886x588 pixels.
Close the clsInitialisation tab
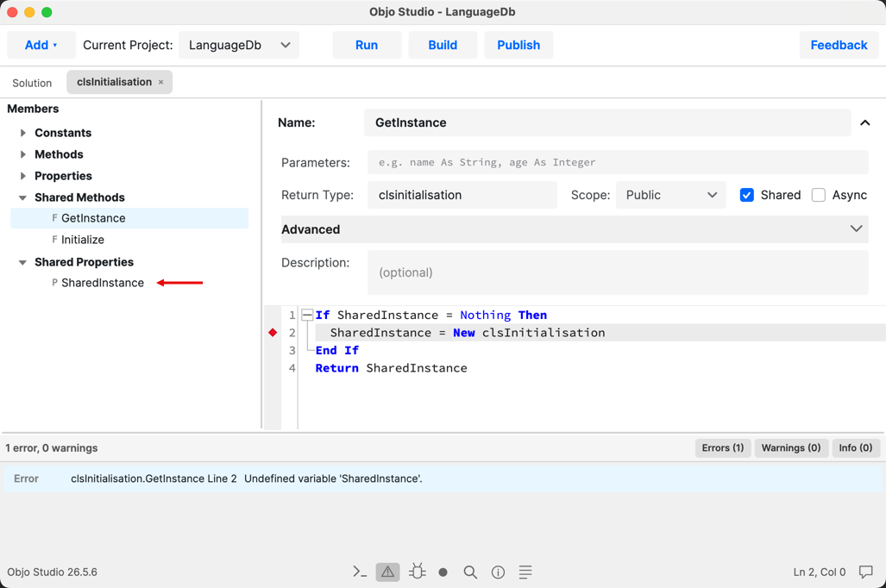(161, 83)
